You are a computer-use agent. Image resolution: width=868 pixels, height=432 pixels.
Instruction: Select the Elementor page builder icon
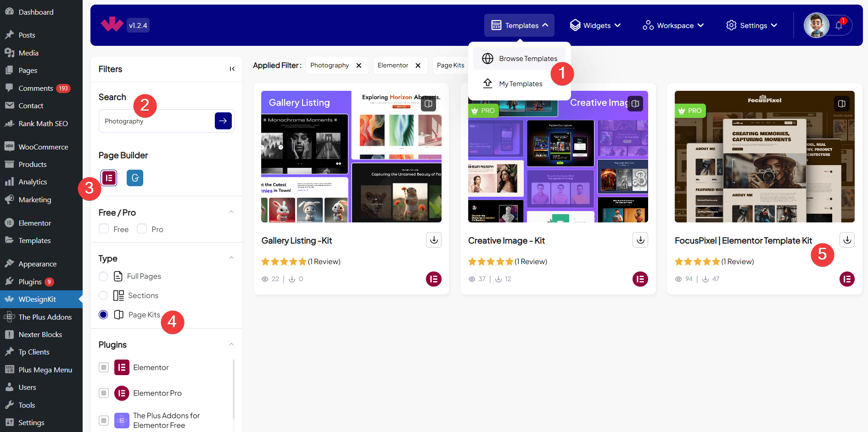(109, 178)
